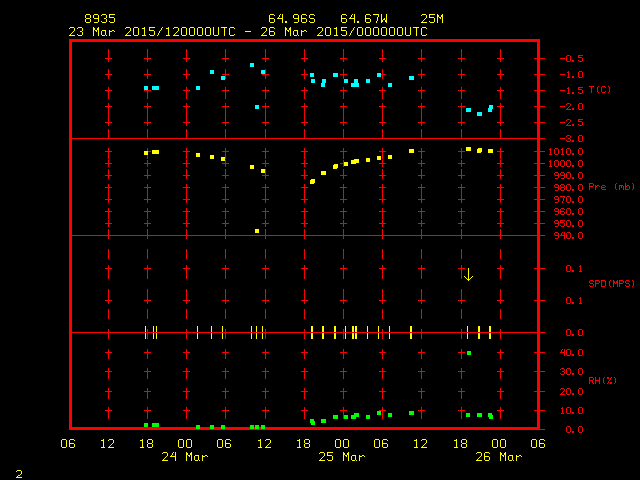The width and height of the screenshot is (640, 480).
Task: Select the SPD(MPS) wind speed label
Action: pyautogui.click(x=611, y=284)
